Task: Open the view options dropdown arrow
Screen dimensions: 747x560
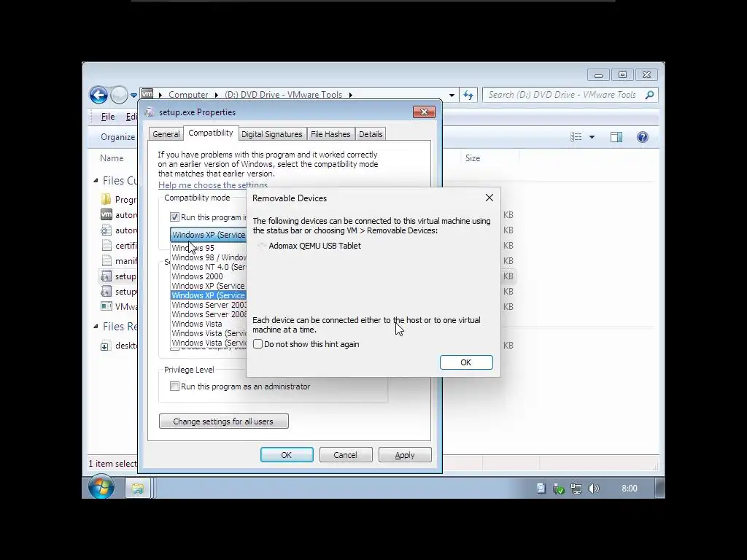Action: point(592,137)
